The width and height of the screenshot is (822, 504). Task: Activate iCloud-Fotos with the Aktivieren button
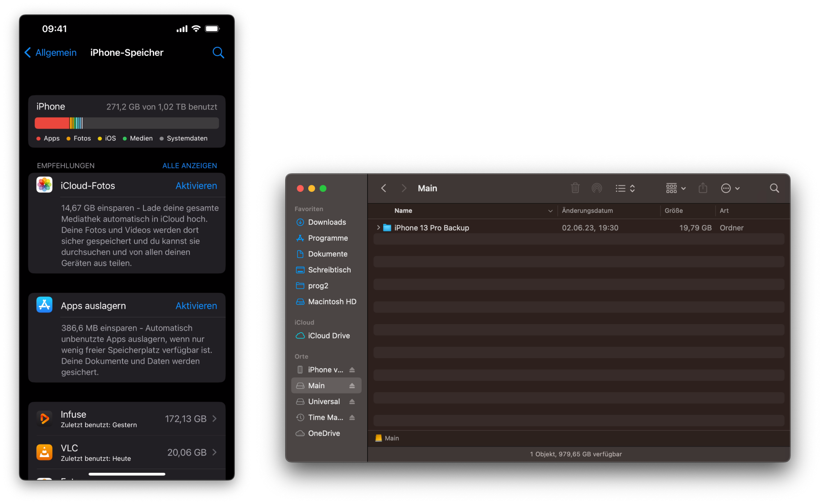pos(196,186)
